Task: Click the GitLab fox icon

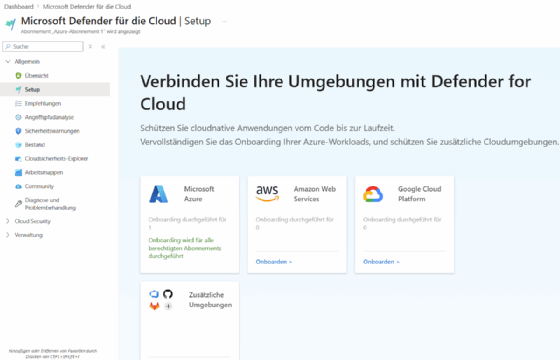Action: click(x=154, y=306)
